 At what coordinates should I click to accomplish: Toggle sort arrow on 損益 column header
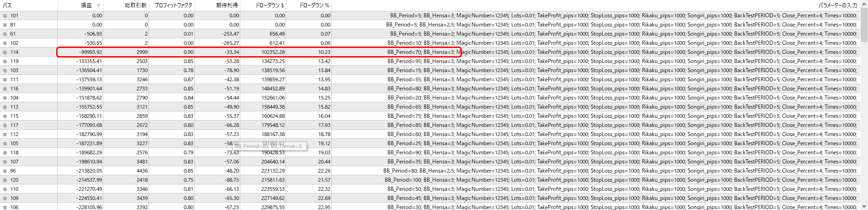pyautogui.click(x=98, y=5)
